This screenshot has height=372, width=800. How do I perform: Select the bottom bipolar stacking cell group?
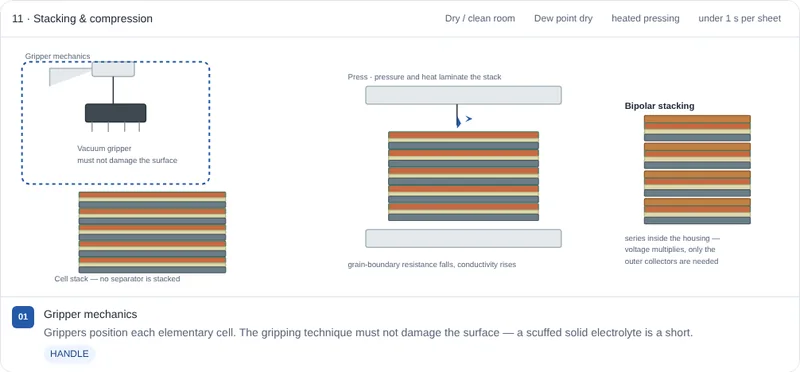pyautogui.click(x=697, y=211)
